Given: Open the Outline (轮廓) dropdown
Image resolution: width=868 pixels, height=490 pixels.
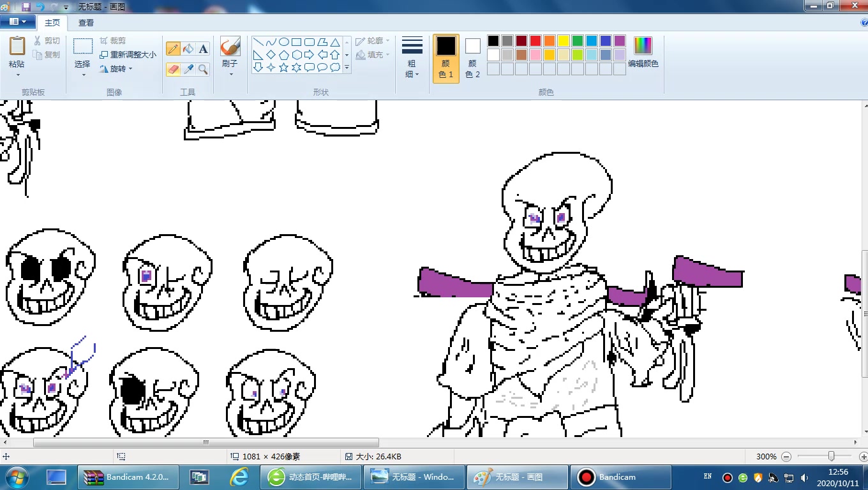Looking at the screenshot, I should [373, 41].
